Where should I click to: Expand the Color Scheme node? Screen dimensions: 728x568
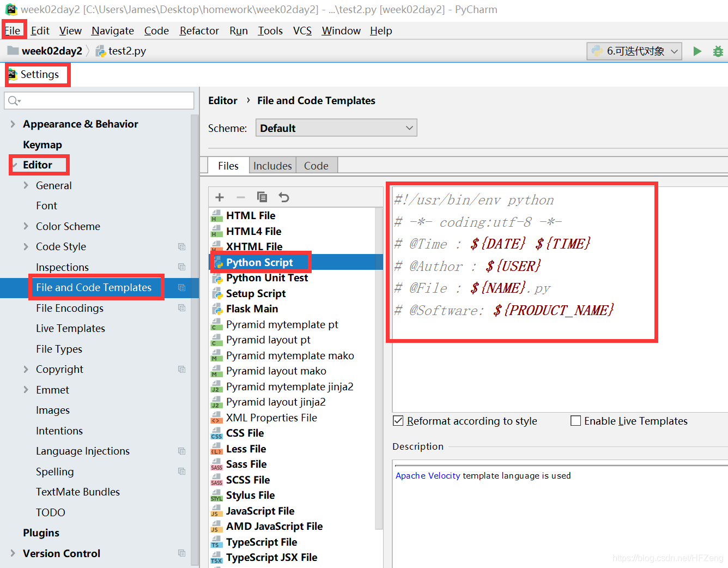pos(26,226)
